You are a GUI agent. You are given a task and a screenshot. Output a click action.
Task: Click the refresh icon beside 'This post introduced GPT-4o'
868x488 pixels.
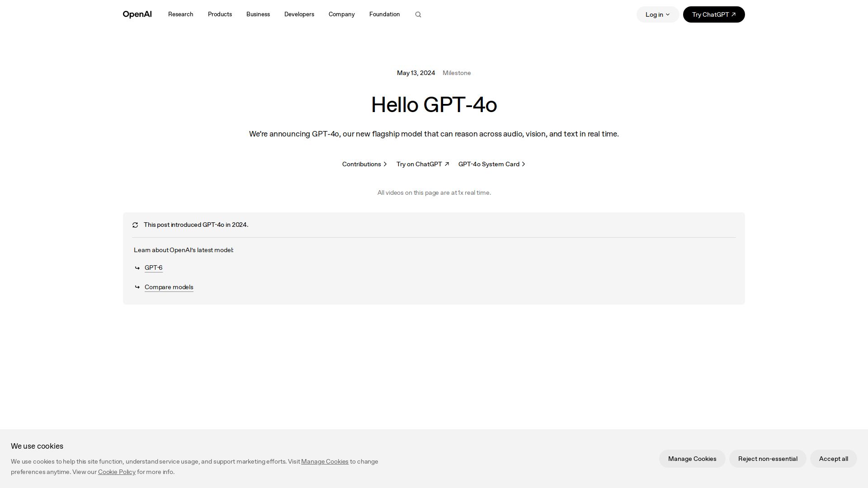click(135, 225)
